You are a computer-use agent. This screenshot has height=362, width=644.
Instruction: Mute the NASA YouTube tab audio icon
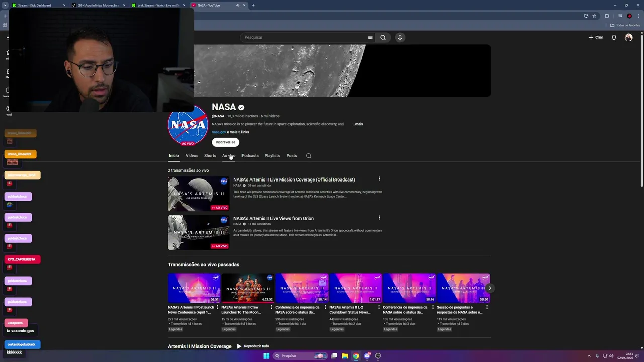(237, 5)
